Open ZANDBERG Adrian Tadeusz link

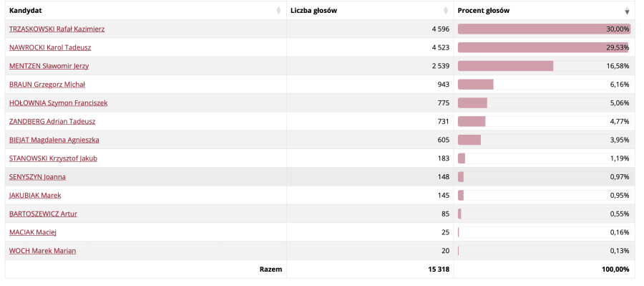tap(52, 121)
